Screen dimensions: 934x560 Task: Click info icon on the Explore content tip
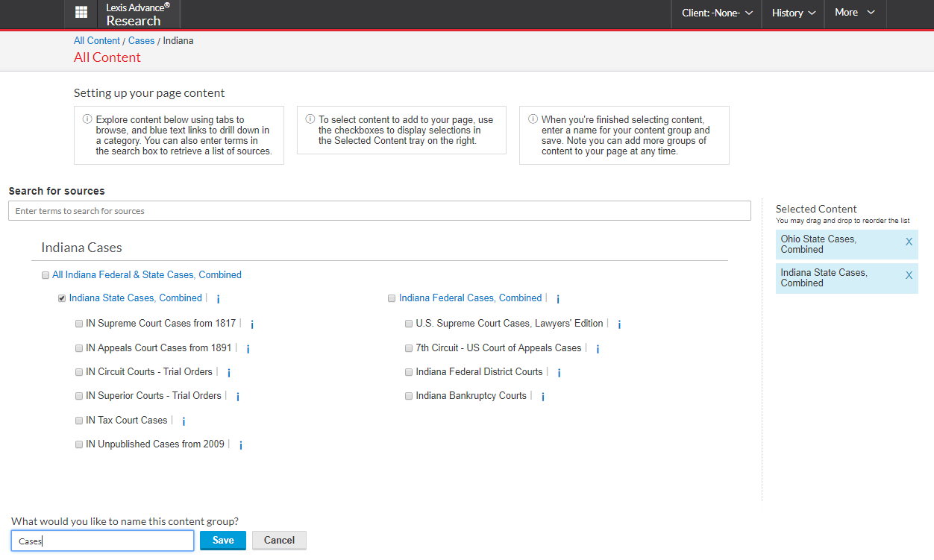click(x=87, y=119)
